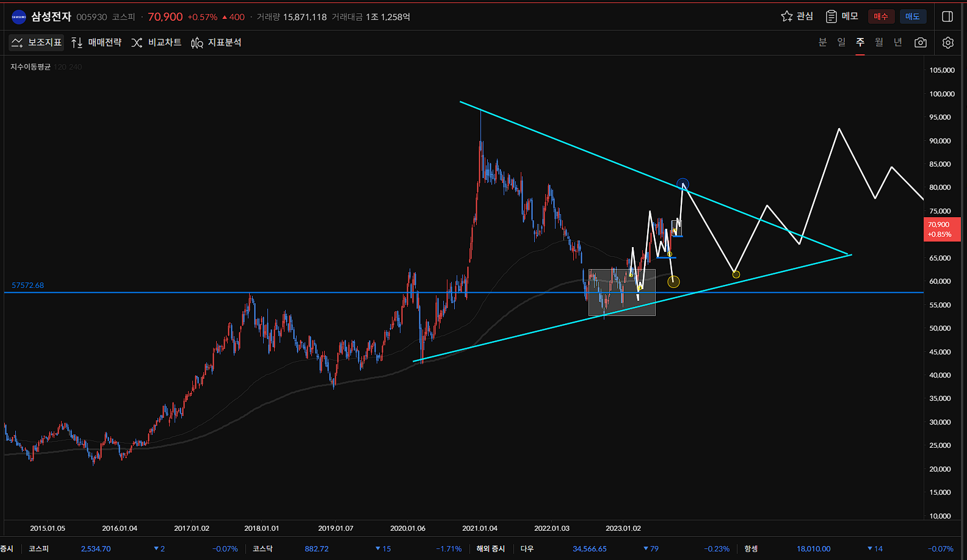This screenshot has height=560, width=967.
Task: Click the -0.23% Dow change
Action: point(717,549)
